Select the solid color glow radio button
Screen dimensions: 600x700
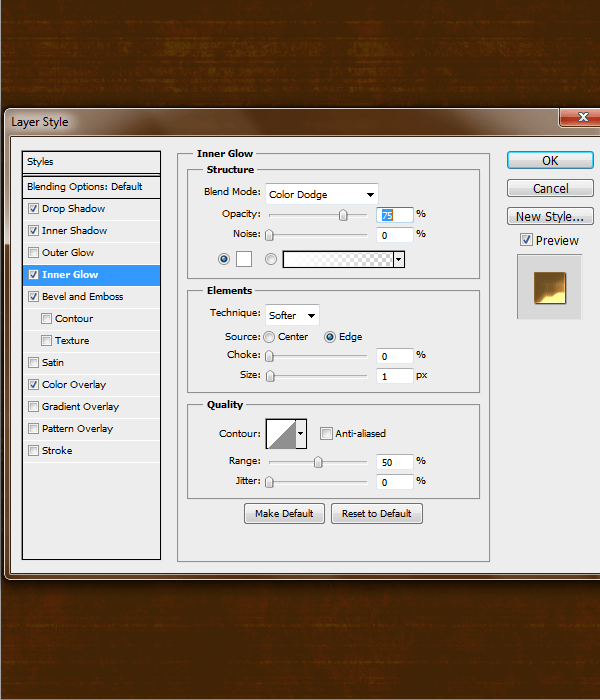[x=224, y=259]
